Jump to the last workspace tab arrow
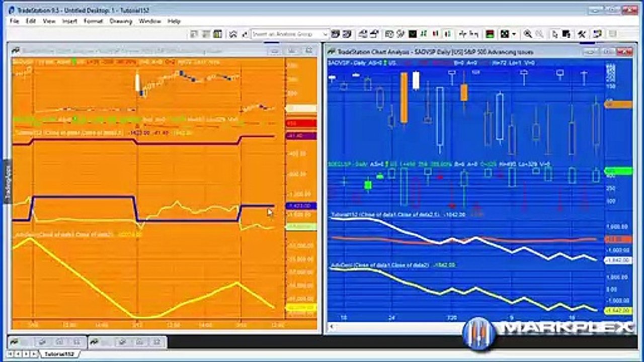The height and width of the screenshot is (362, 644). click(x=33, y=354)
